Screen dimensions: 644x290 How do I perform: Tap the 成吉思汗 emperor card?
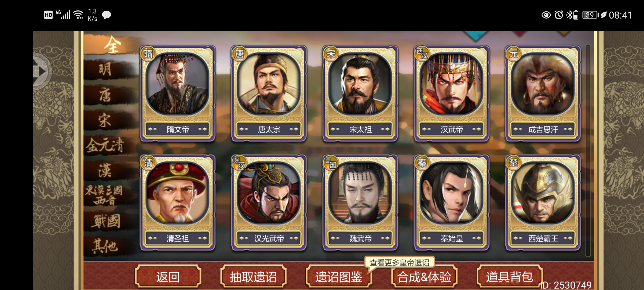coord(543,93)
